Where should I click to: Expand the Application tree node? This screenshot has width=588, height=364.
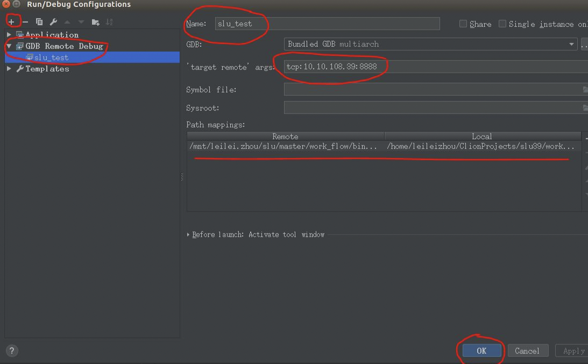(x=9, y=34)
